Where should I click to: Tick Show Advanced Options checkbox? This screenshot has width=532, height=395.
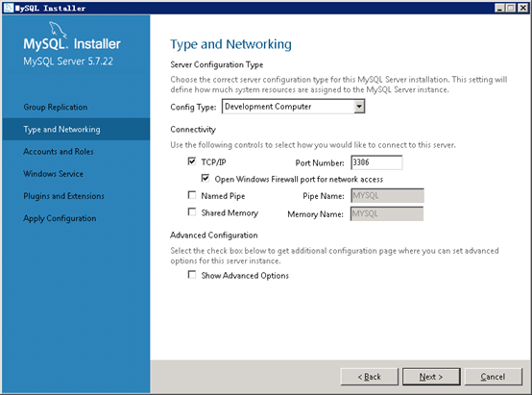(192, 275)
